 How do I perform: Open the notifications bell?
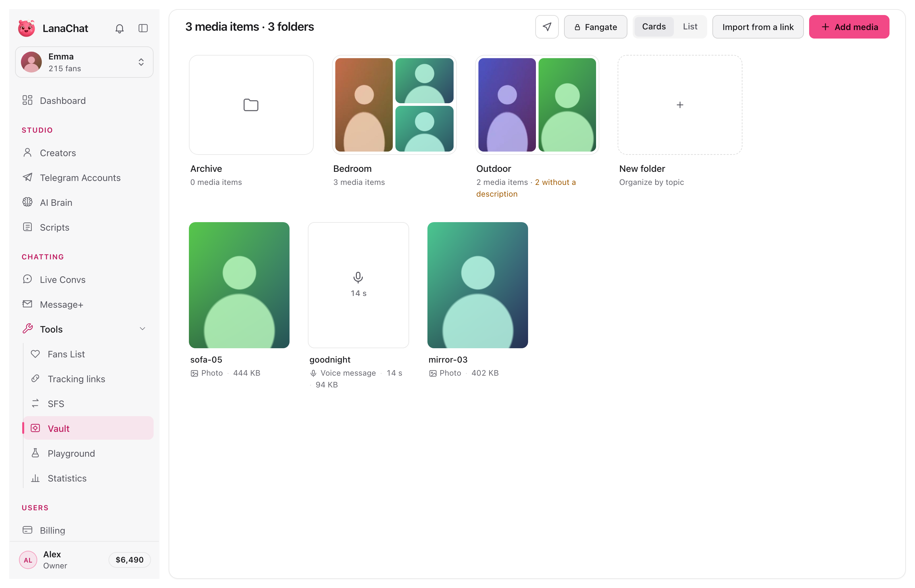[x=120, y=28]
